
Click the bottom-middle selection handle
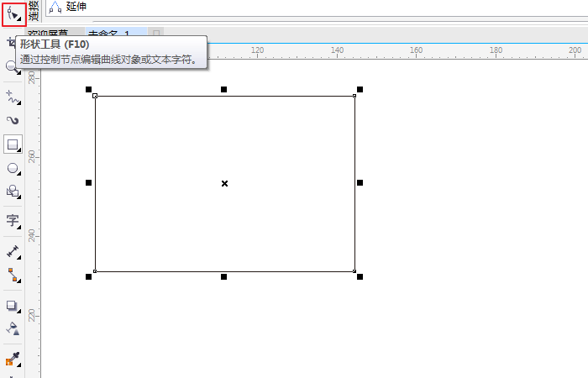[x=224, y=276]
